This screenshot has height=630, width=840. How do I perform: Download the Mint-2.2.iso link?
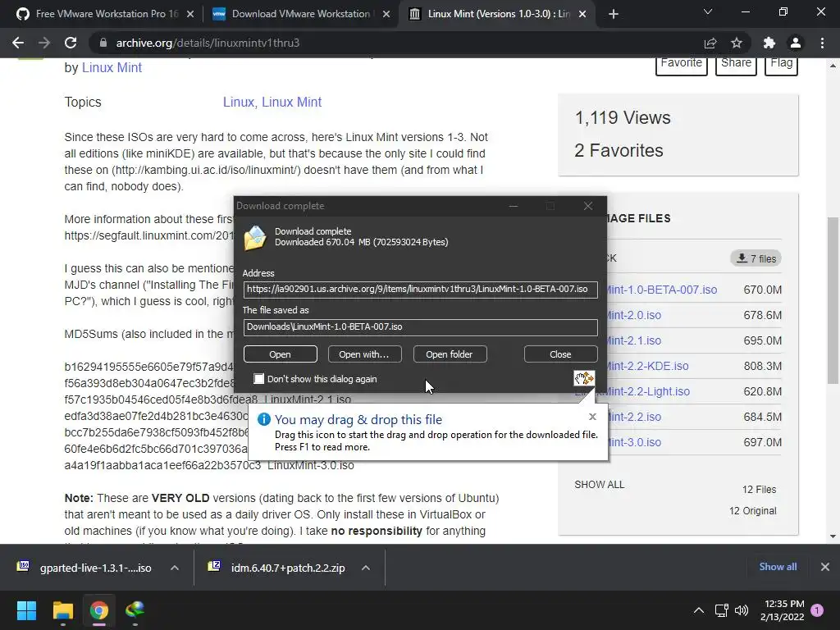(634, 417)
